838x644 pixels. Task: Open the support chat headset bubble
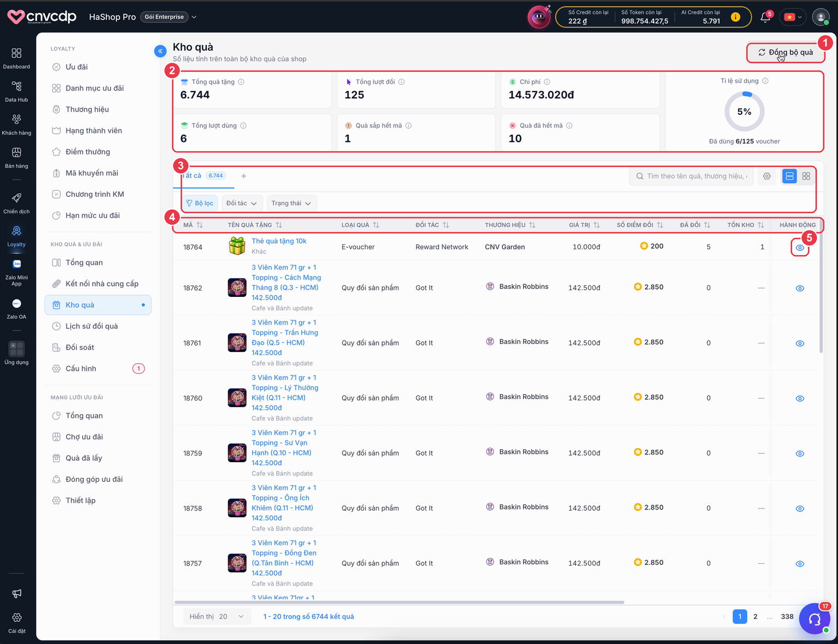click(814, 619)
